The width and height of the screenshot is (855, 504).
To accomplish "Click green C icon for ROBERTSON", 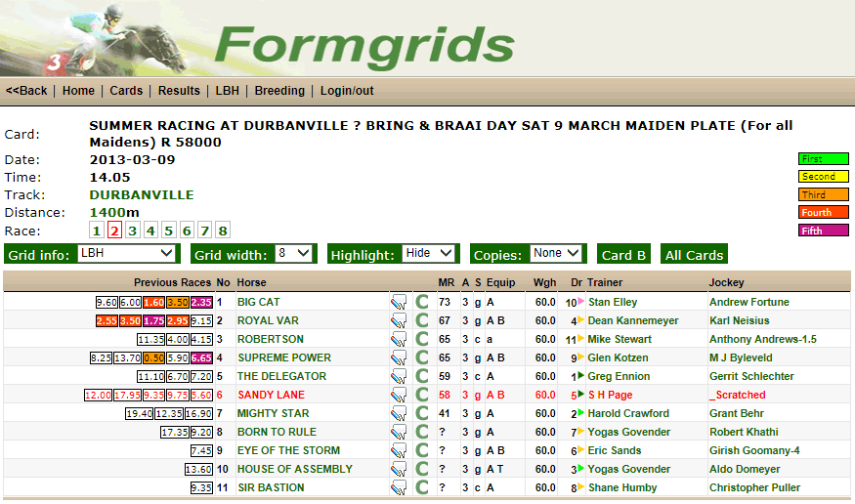I will [x=422, y=339].
